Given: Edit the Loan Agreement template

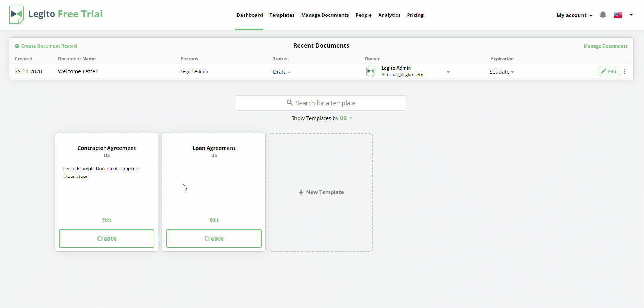Looking at the screenshot, I should click(x=214, y=220).
